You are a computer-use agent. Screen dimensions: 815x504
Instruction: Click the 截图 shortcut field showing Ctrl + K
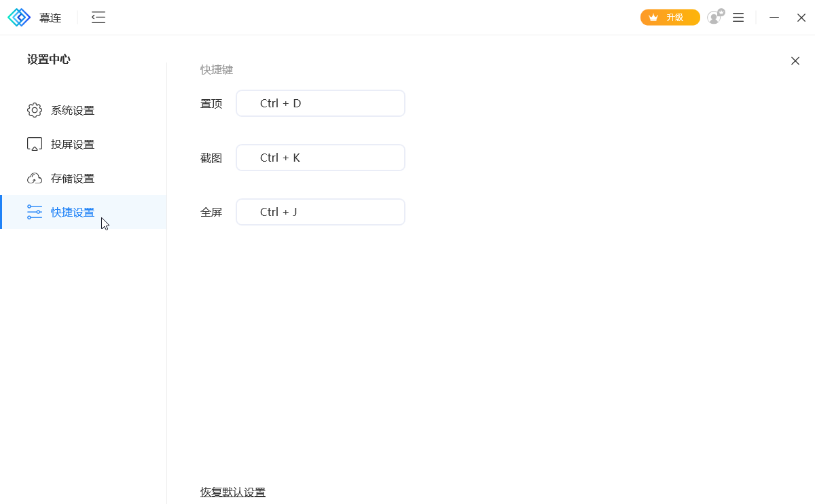320,157
